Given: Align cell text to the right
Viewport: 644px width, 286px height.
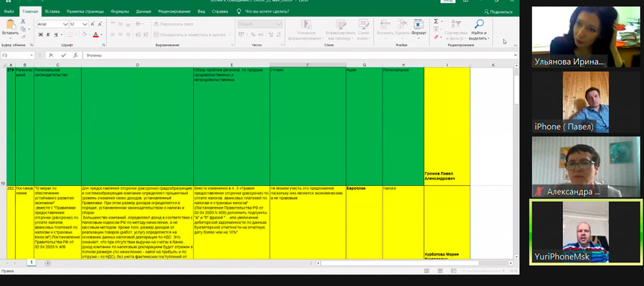Looking at the screenshot, I should [129, 35].
